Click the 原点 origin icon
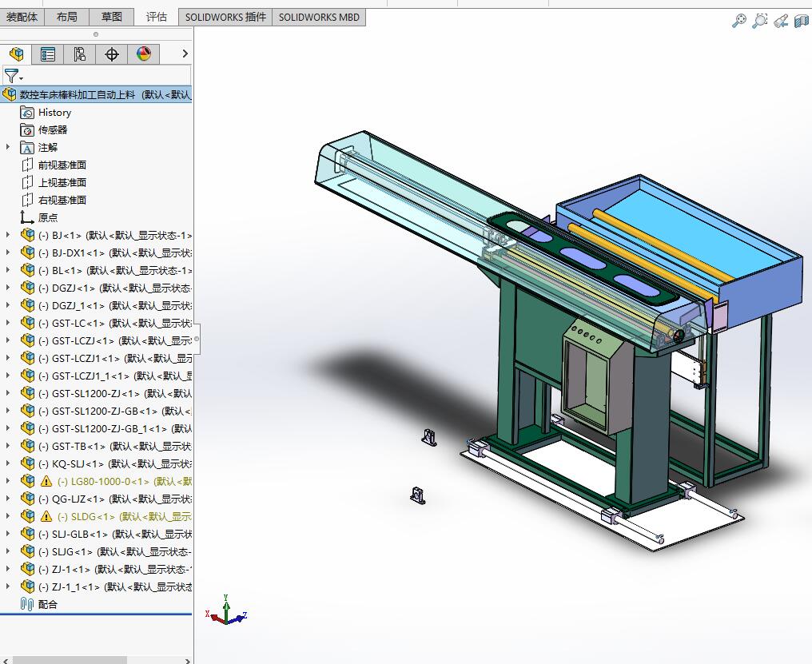The width and height of the screenshot is (812, 664). click(x=27, y=217)
